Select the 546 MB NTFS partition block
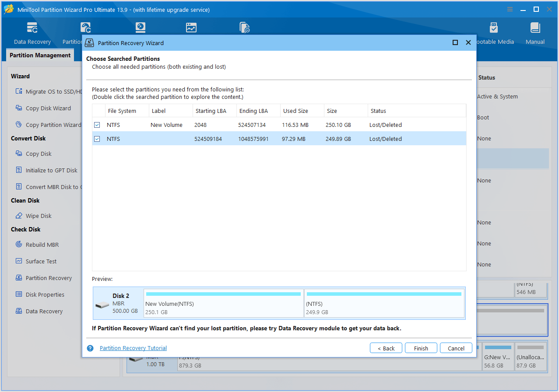 [531, 289]
